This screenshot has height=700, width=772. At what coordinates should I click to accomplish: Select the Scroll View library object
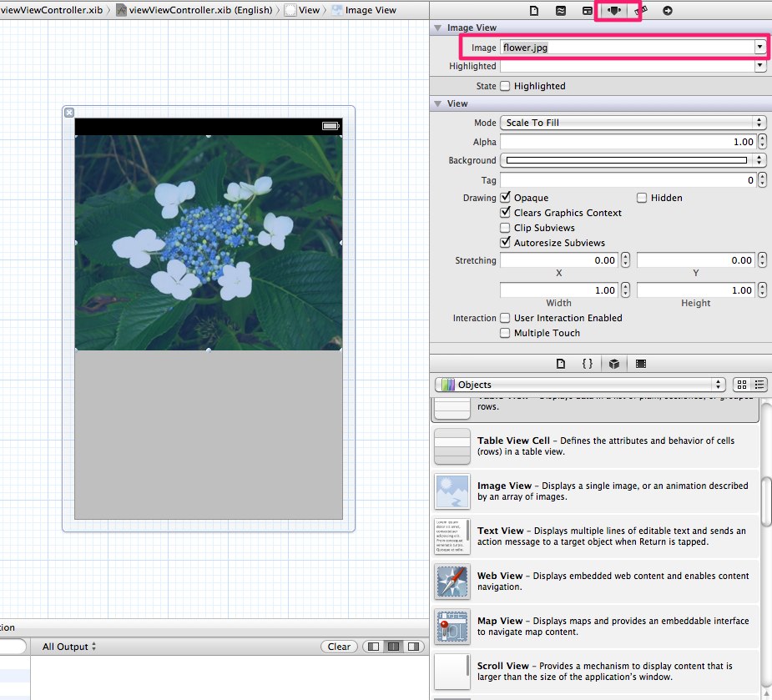[x=595, y=671]
